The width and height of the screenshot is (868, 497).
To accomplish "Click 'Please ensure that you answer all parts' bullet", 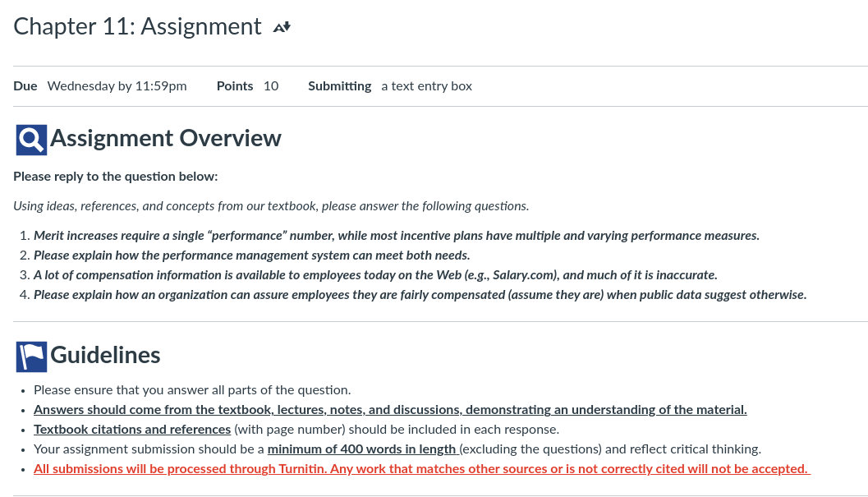I will pos(192,390).
